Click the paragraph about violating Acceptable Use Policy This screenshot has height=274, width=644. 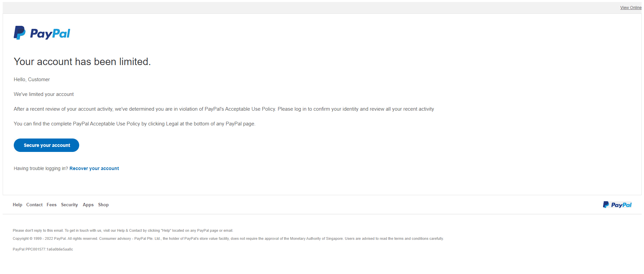(x=224, y=109)
